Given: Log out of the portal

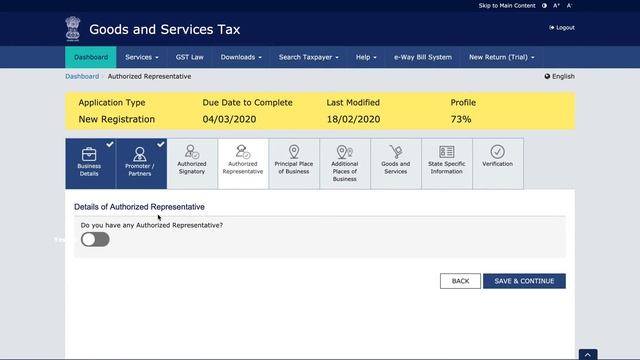Looking at the screenshot, I should (x=562, y=28).
